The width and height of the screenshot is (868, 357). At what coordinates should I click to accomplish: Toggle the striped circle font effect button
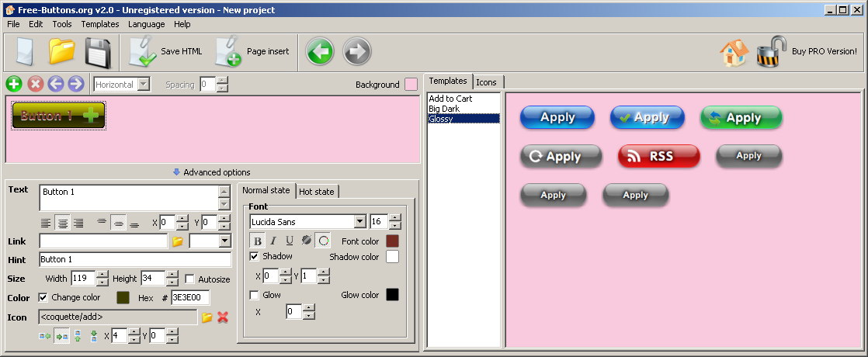tap(306, 241)
